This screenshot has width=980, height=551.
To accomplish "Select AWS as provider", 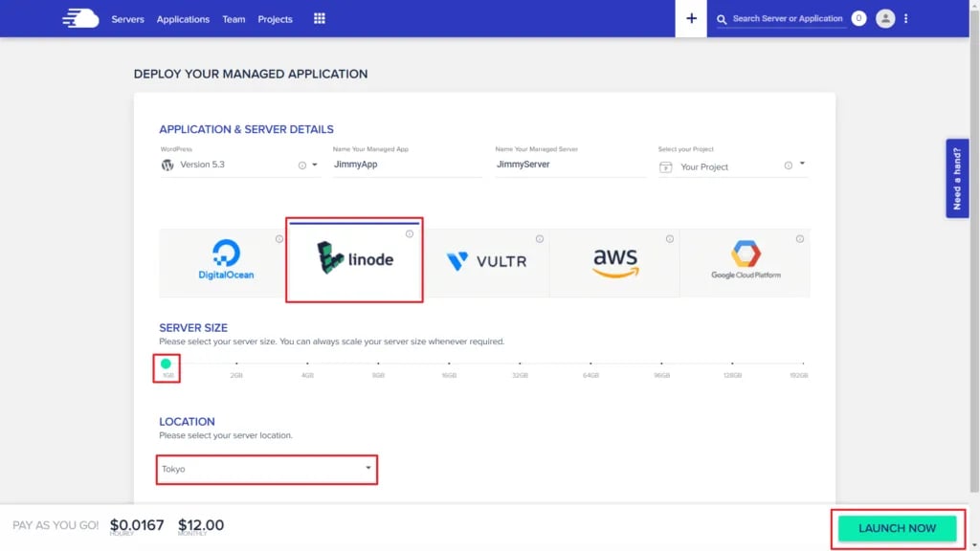I will 615,262.
